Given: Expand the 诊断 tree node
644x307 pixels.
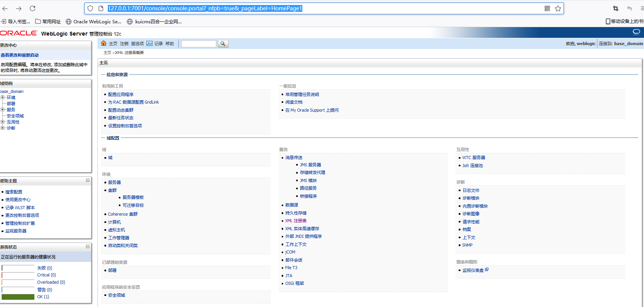Looking at the screenshot, I should pyautogui.click(x=3, y=128).
